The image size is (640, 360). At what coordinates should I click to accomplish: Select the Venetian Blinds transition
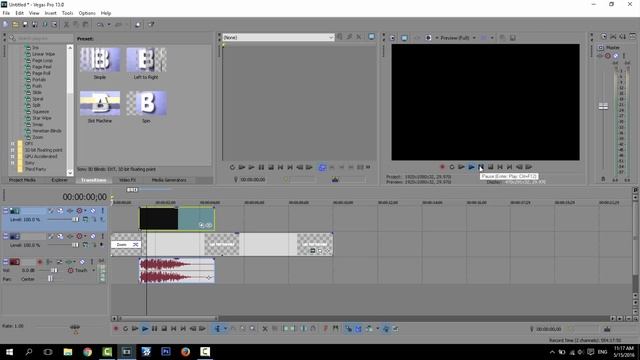coord(47,131)
